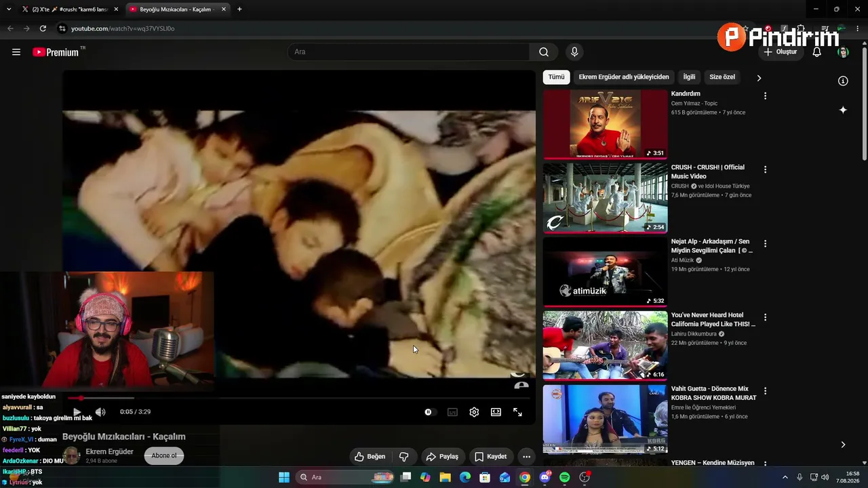Mute the video with the speaker icon

click(x=100, y=412)
